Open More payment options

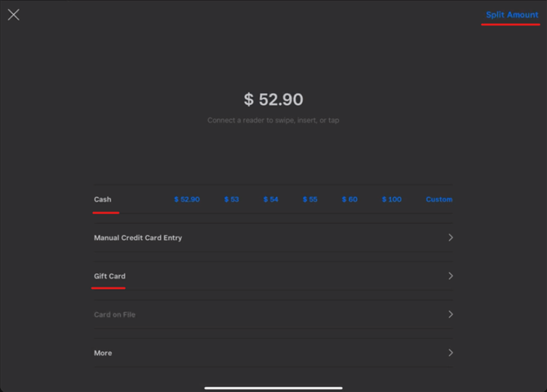coord(103,353)
